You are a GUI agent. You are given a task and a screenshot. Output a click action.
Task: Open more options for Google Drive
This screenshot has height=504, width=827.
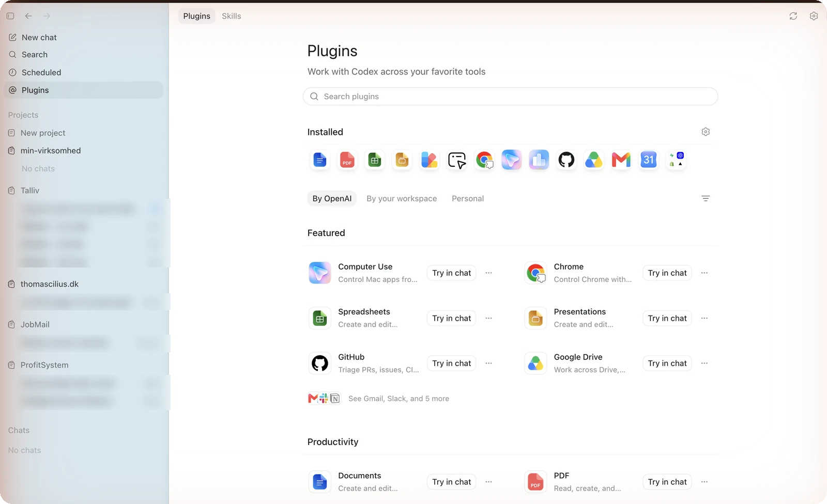tap(704, 363)
